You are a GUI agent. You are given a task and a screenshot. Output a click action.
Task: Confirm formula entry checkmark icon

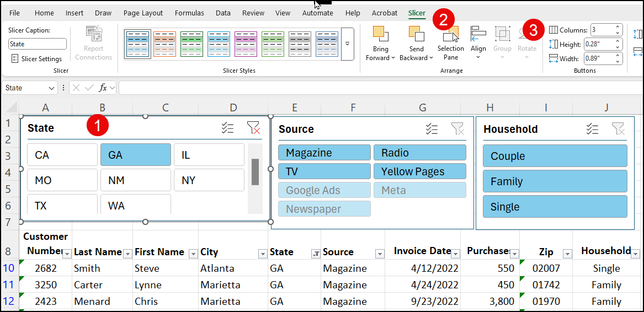89,88
